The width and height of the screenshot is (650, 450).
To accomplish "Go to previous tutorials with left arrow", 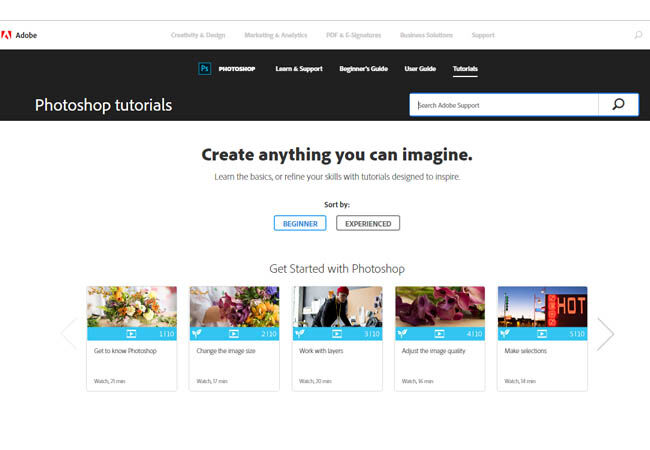I will (x=69, y=334).
